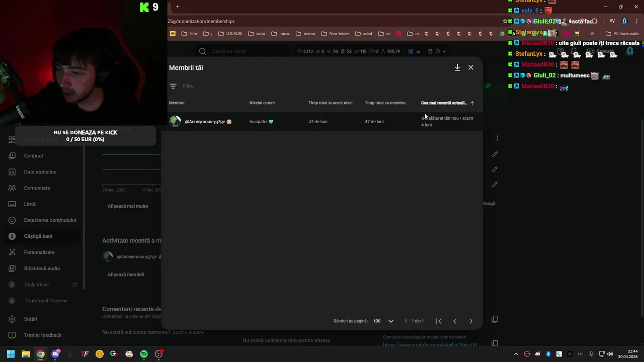
Task: Open Chrome from taskbar
Action: click(x=40, y=354)
